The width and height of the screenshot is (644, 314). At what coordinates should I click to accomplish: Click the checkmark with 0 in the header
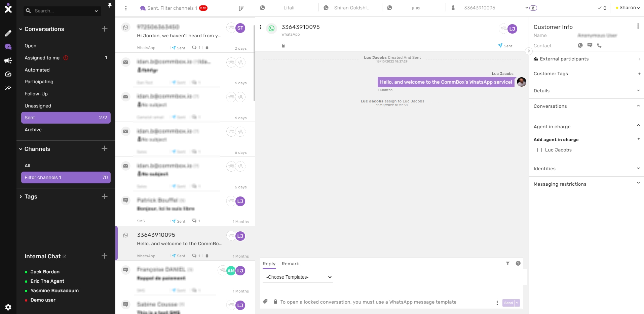click(x=602, y=8)
